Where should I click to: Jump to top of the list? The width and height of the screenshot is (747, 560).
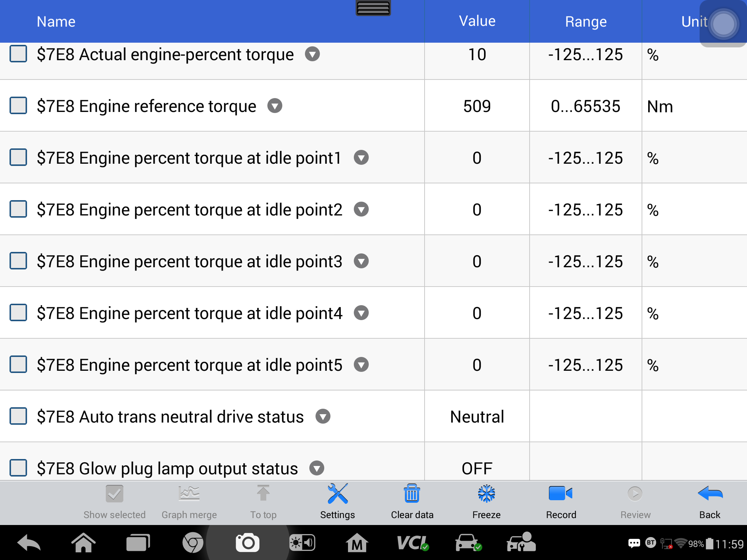263,501
